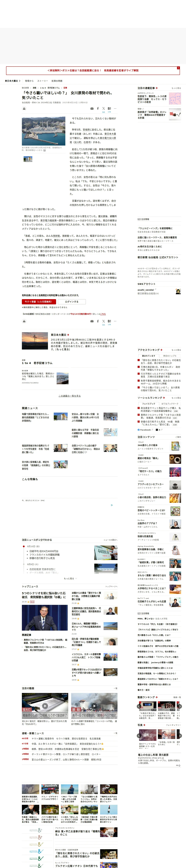Open もっと見る for 注目の連載記事

(x=176, y=88)
